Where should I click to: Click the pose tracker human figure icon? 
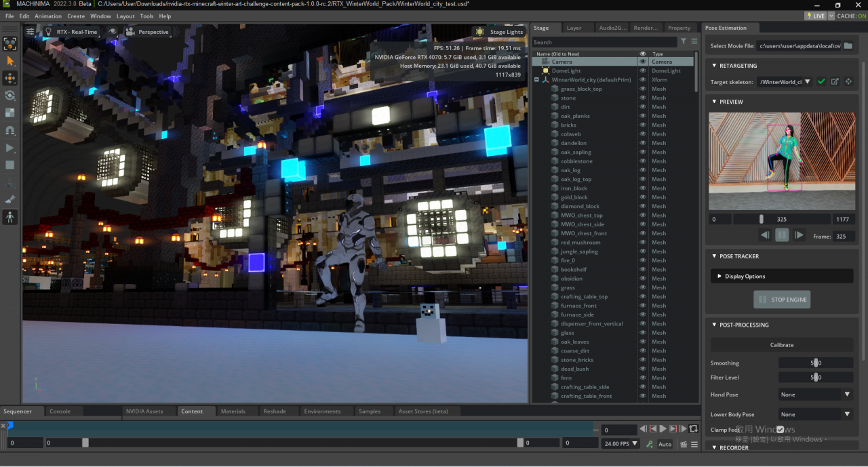pyautogui.click(x=10, y=217)
